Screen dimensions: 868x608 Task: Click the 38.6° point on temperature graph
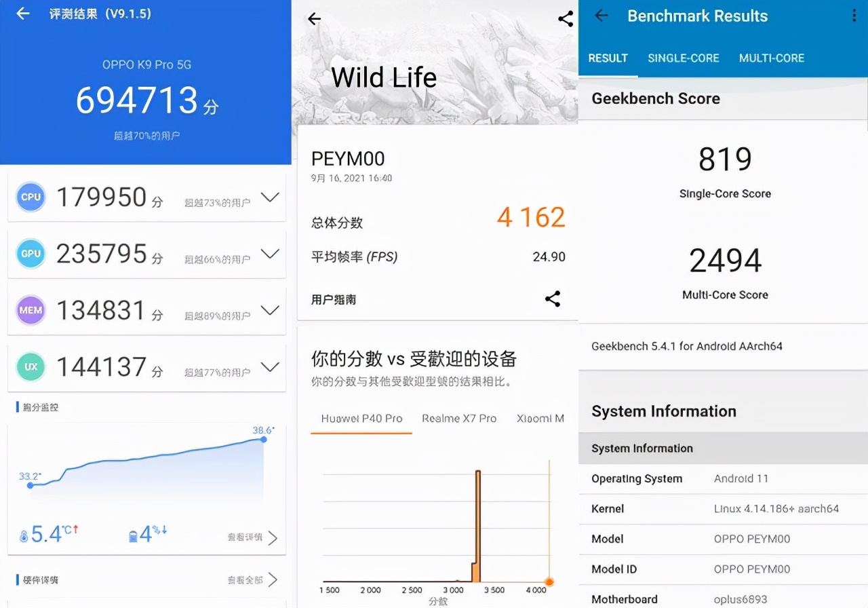click(x=264, y=440)
